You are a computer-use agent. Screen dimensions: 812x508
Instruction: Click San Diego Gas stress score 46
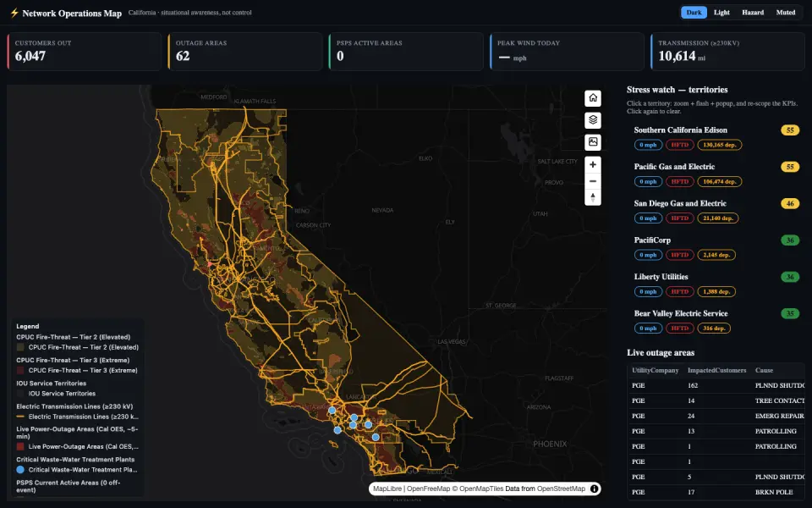(790, 204)
